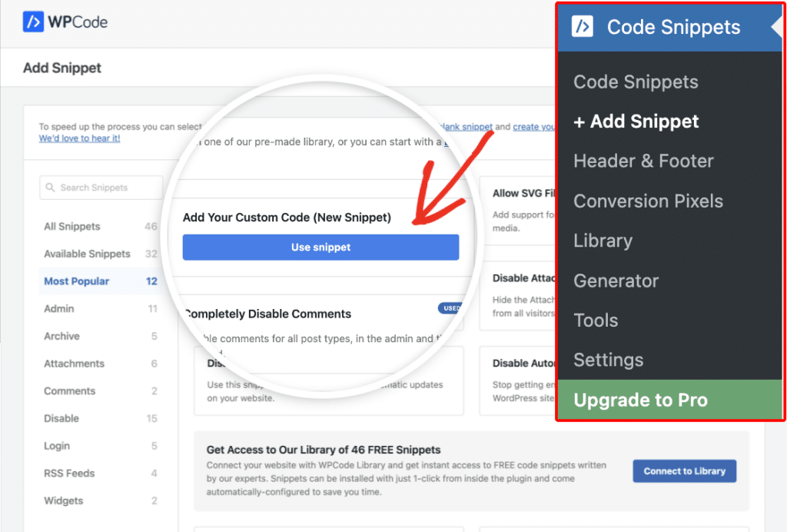Click the WPCode icon beside Code Snippets heading
787x532 pixels.
(583, 25)
